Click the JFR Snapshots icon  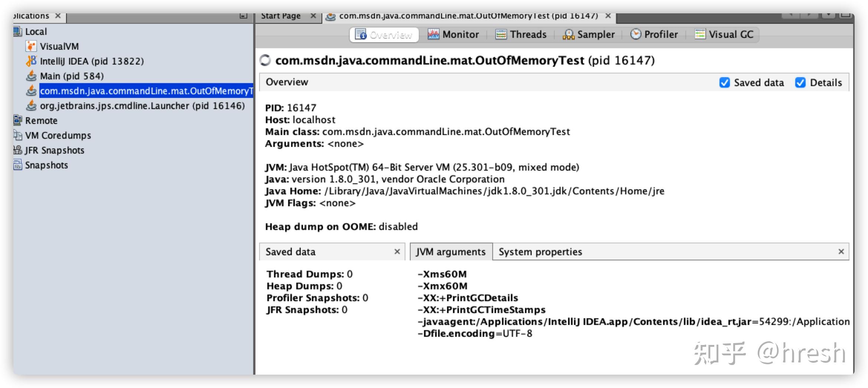pyautogui.click(x=17, y=150)
